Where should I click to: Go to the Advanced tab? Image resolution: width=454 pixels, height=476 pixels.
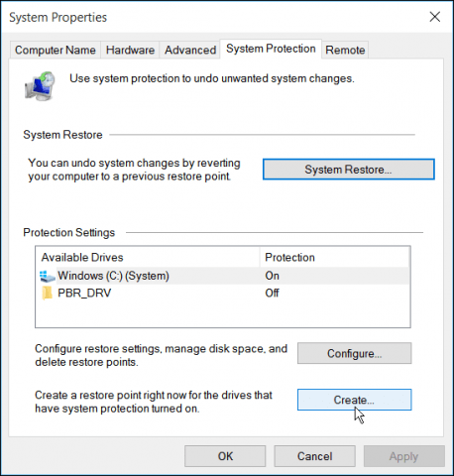(190, 50)
